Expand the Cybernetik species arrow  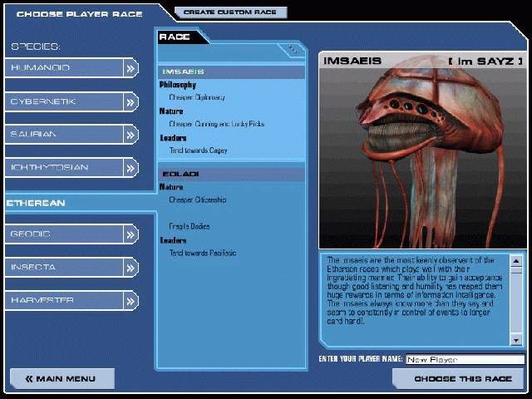tap(131, 101)
